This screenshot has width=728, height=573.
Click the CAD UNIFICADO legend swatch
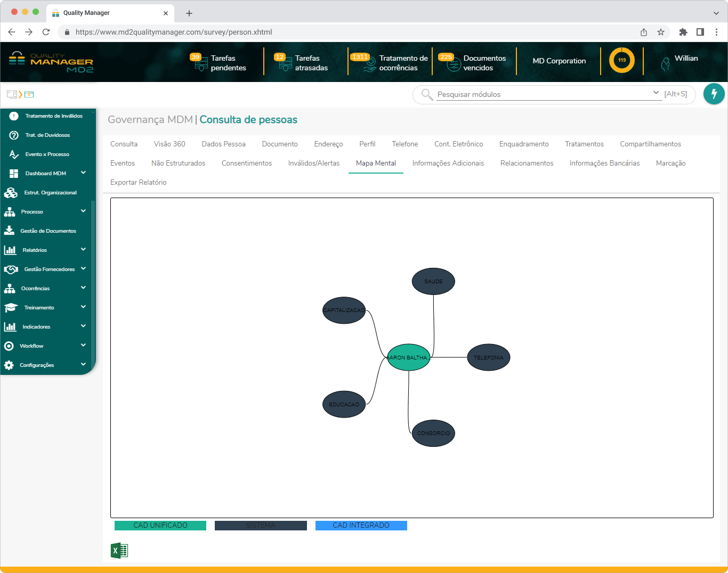point(160,525)
